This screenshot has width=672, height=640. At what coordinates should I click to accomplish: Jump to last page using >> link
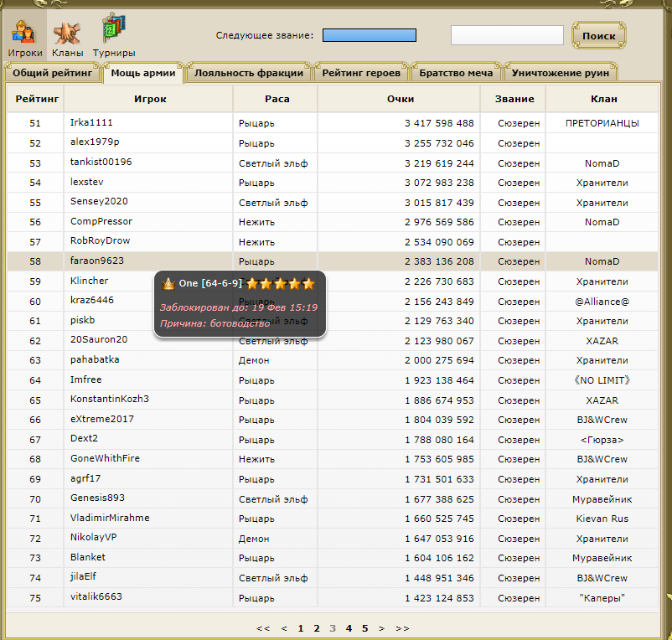[x=402, y=628]
